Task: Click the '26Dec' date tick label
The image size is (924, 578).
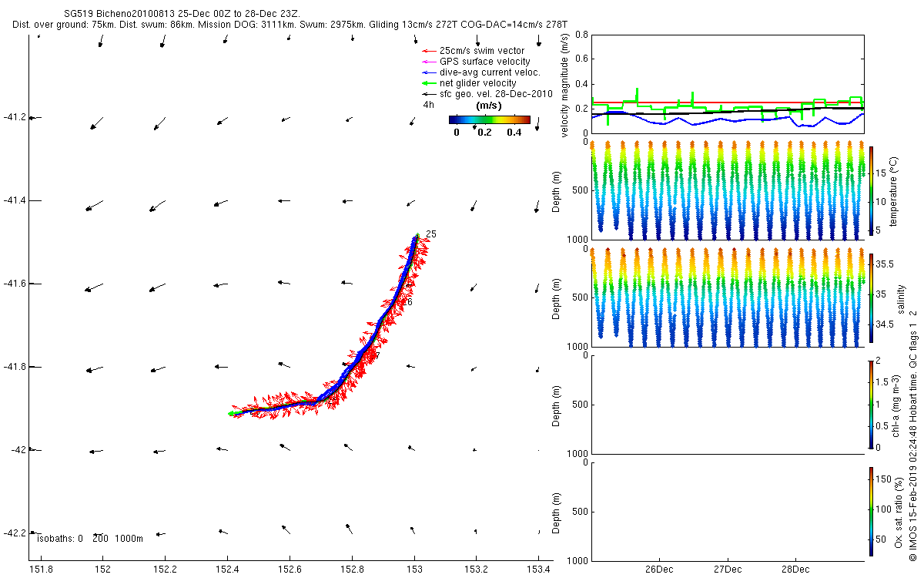Action: click(x=659, y=570)
